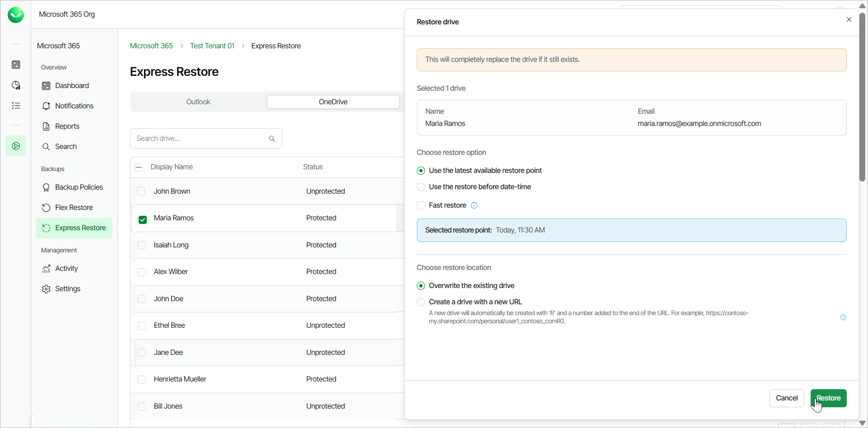Open Dashboard from the sidebar
This screenshot has width=868, height=428.
coord(74,86)
